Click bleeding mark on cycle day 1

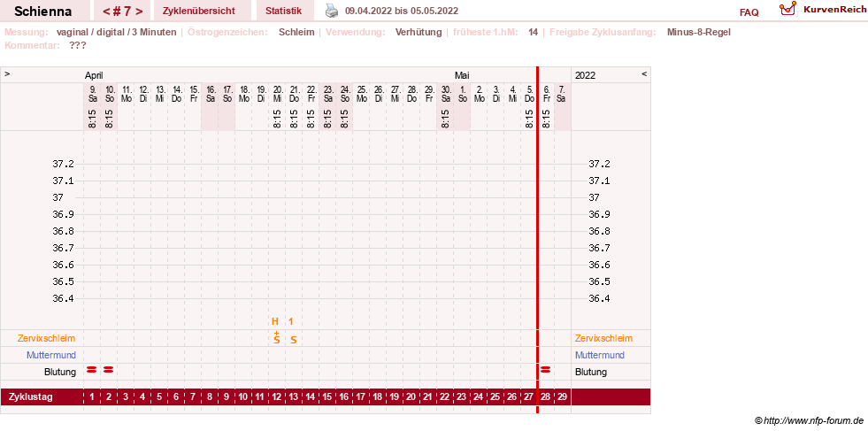[x=92, y=370]
